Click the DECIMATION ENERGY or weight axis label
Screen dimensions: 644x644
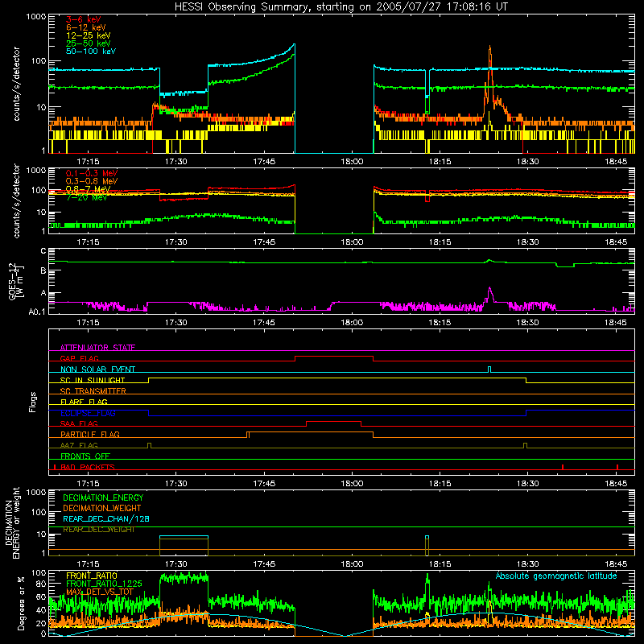[x=12, y=522]
